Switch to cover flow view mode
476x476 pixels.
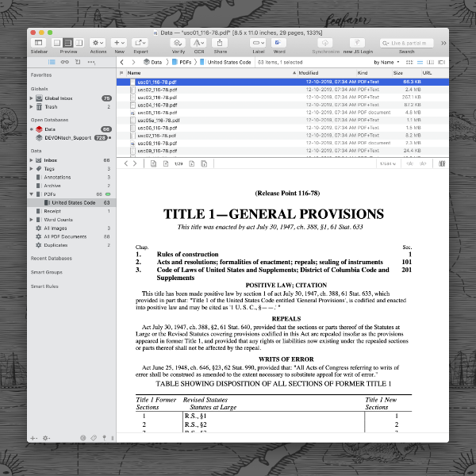coord(441,62)
